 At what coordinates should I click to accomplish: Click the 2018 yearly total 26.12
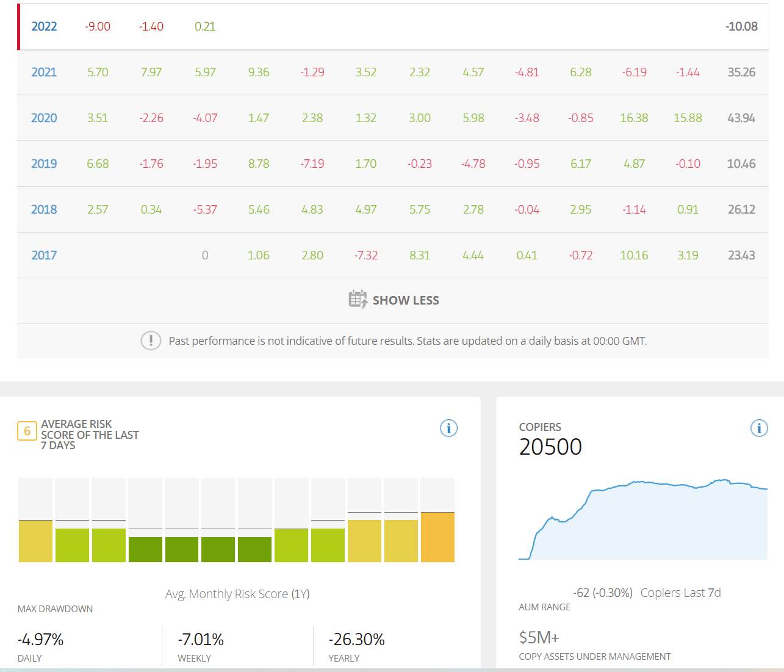741,209
